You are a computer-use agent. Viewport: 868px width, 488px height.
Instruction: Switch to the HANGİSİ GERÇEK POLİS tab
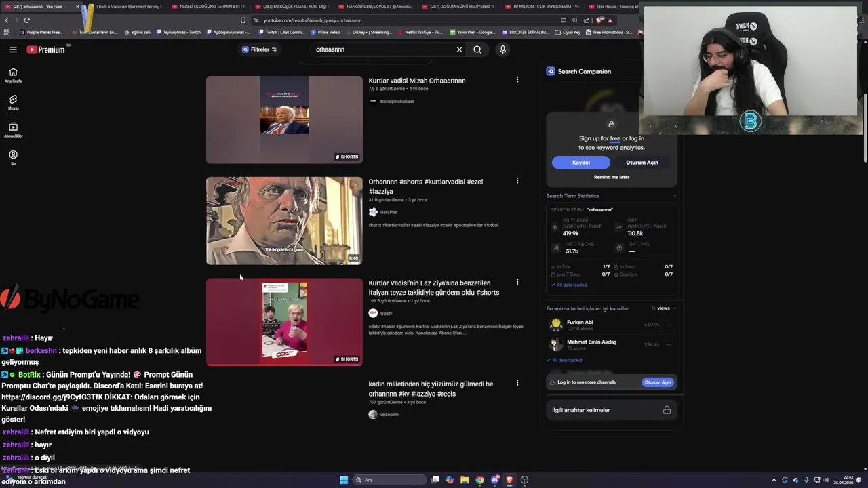[375, 6]
